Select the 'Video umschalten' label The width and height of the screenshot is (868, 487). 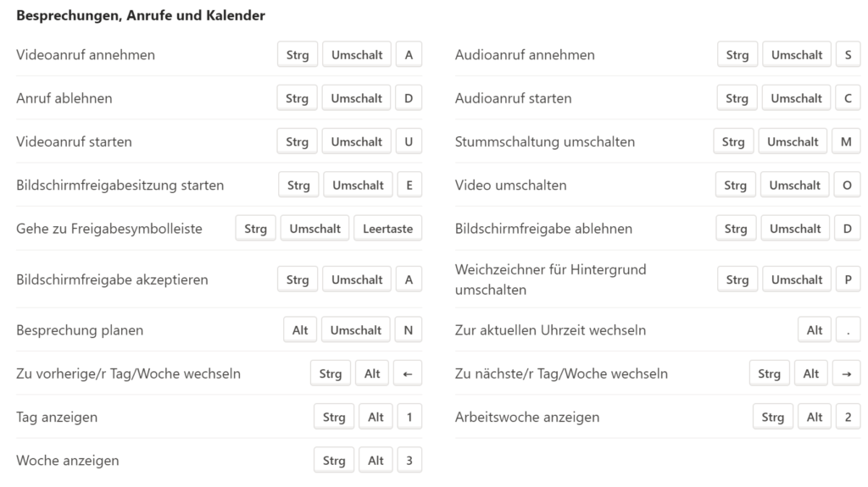click(x=510, y=185)
